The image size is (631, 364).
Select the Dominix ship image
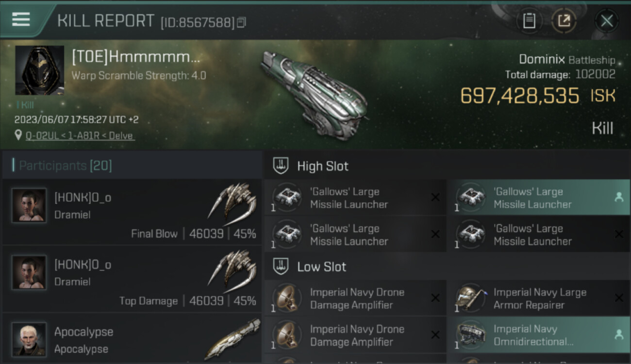click(x=314, y=94)
